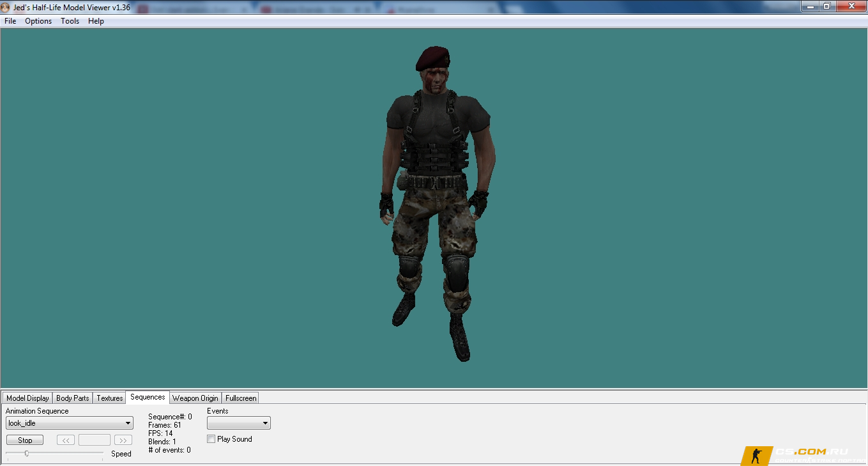Enable the Play Sound checkbox
The width and height of the screenshot is (868, 466).
(x=211, y=439)
